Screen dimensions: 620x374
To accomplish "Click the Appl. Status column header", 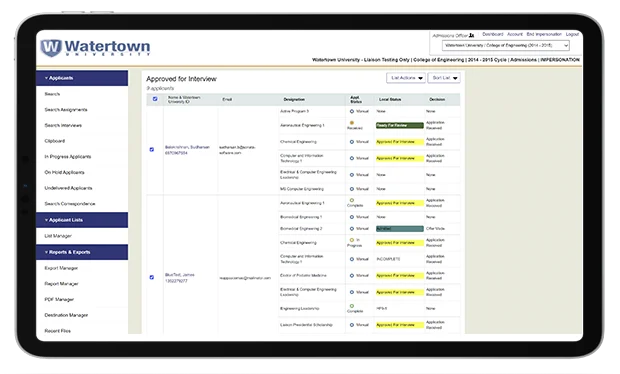I will (x=355, y=99).
